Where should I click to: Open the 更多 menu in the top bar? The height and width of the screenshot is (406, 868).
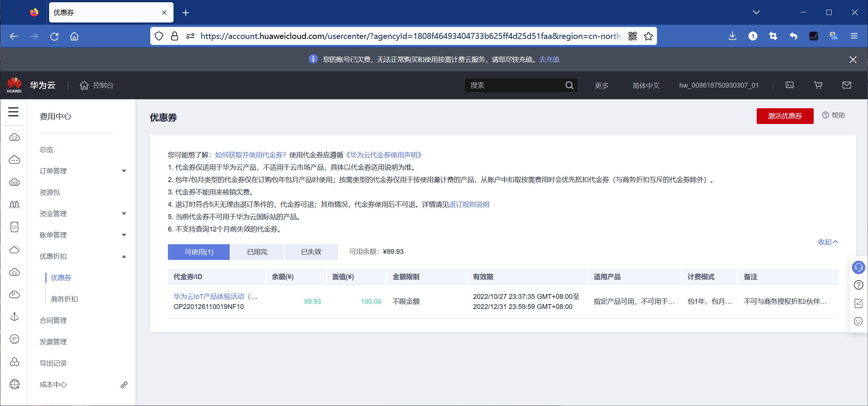pyautogui.click(x=602, y=85)
